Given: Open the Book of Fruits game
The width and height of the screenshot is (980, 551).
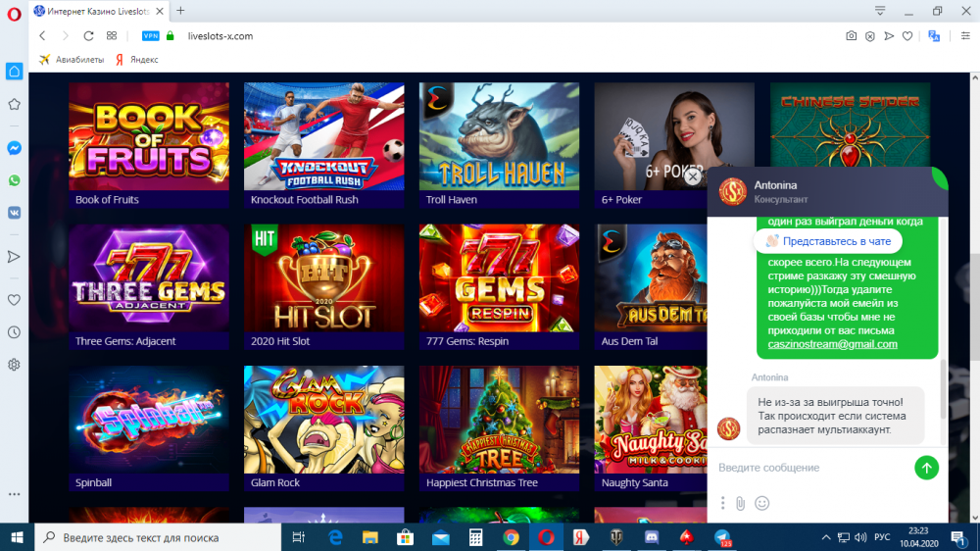Looking at the screenshot, I should pyautogui.click(x=149, y=145).
